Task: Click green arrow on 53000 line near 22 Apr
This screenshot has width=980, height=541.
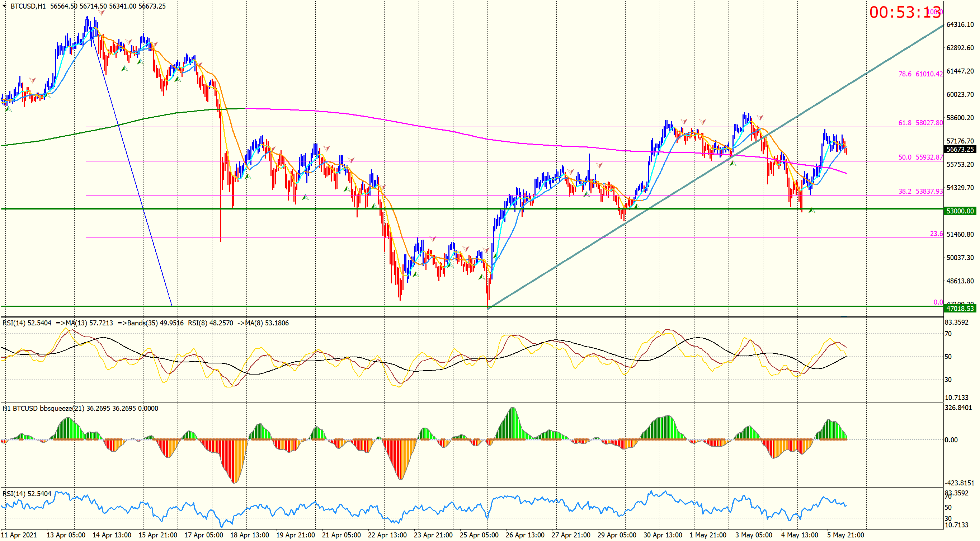Action: pos(374,206)
